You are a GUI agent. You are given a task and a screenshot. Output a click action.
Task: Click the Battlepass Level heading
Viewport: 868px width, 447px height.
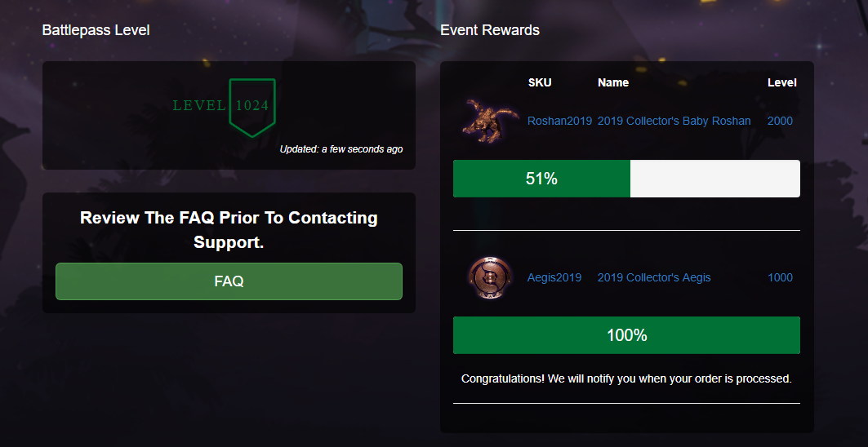[x=96, y=30]
